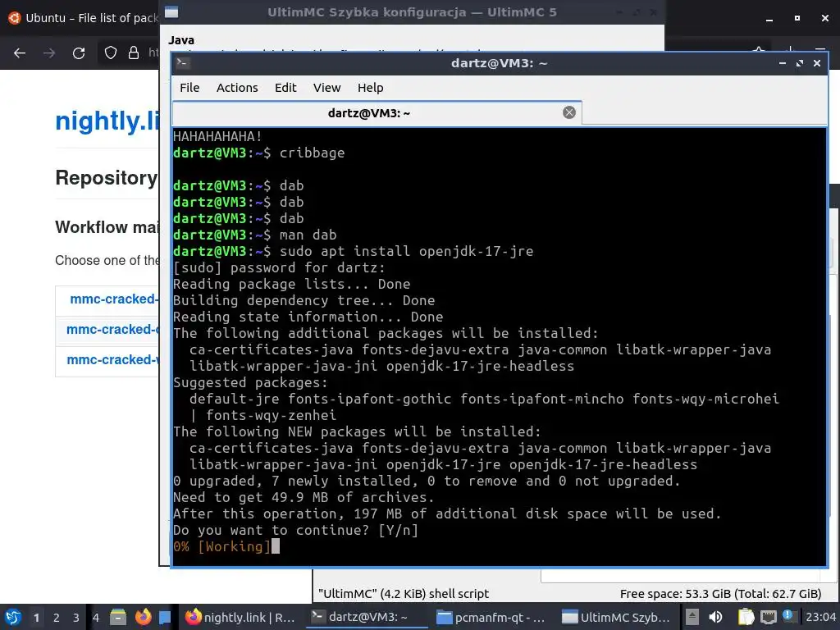This screenshot has height=630, width=840.
Task: Open the Lubuntu application menu
Action: [13, 617]
